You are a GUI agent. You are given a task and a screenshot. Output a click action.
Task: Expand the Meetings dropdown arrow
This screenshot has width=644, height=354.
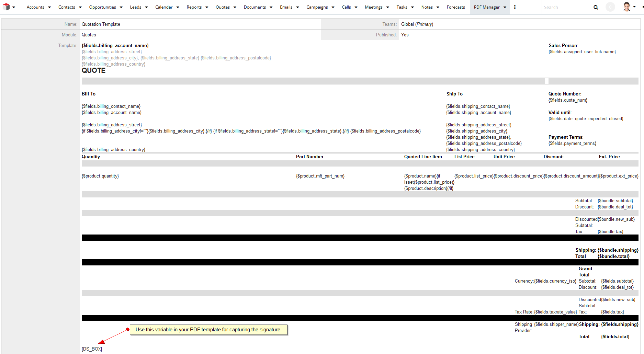(x=388, y=7)
